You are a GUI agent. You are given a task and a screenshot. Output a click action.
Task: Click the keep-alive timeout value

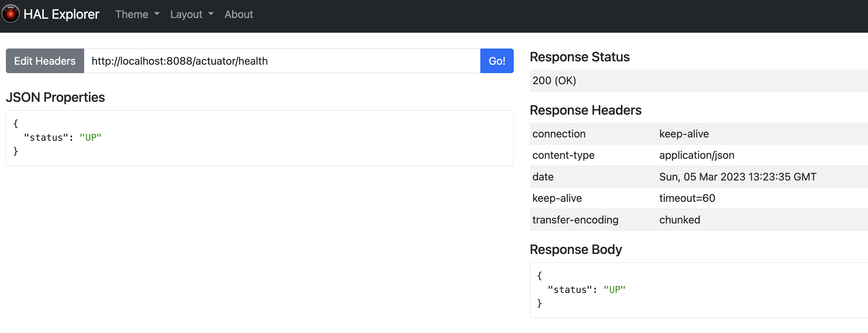(687, 198)
